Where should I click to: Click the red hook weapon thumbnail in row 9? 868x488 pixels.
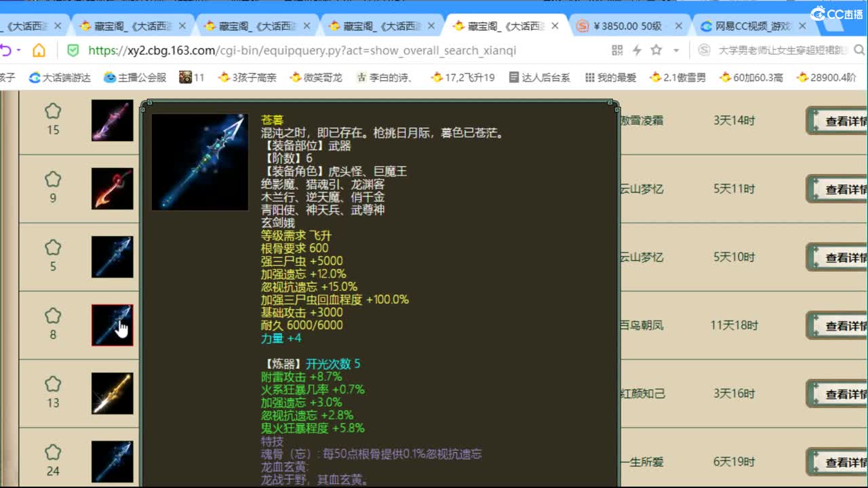click(113, 188)
